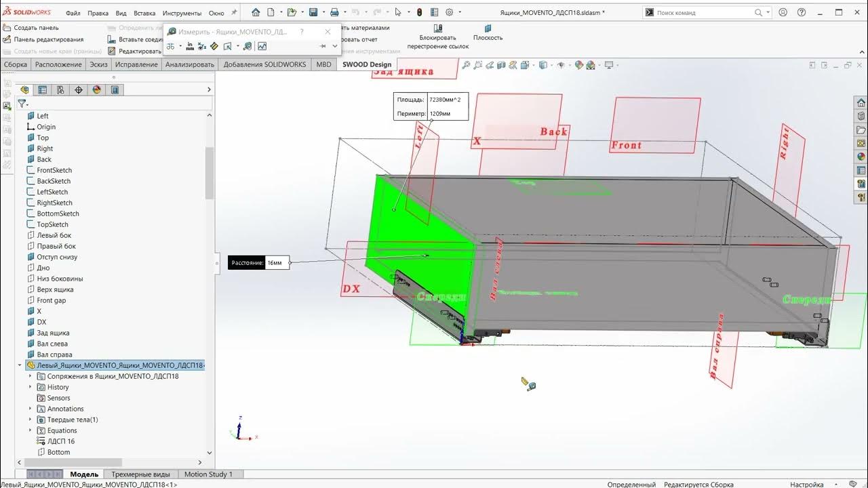The width and height of the screenshot is (868, 488).
Task: Expand the History folder in the tree
Action: pyautogui.click(x=30, y=387)
